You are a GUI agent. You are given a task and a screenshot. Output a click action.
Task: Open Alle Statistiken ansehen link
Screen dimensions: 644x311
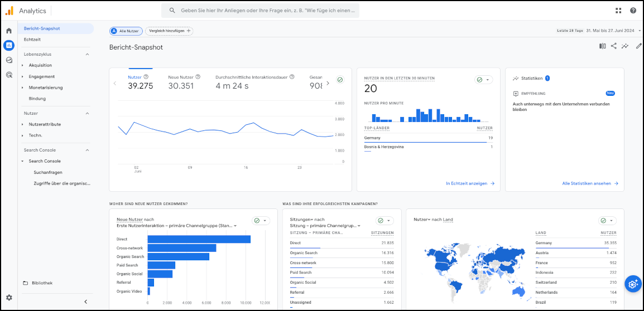pyautogui.click(x=590, y=183)
